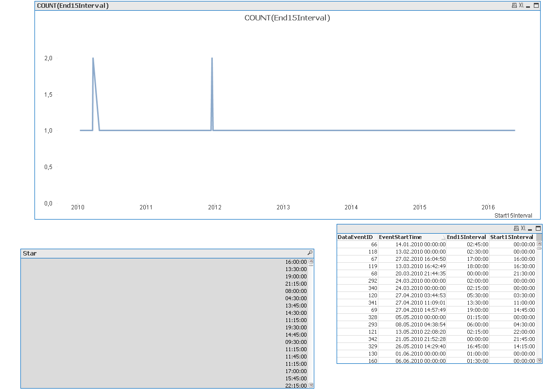
Task: Print the COUNT(End15Interval) chart
Action: (x=514, y=5)
